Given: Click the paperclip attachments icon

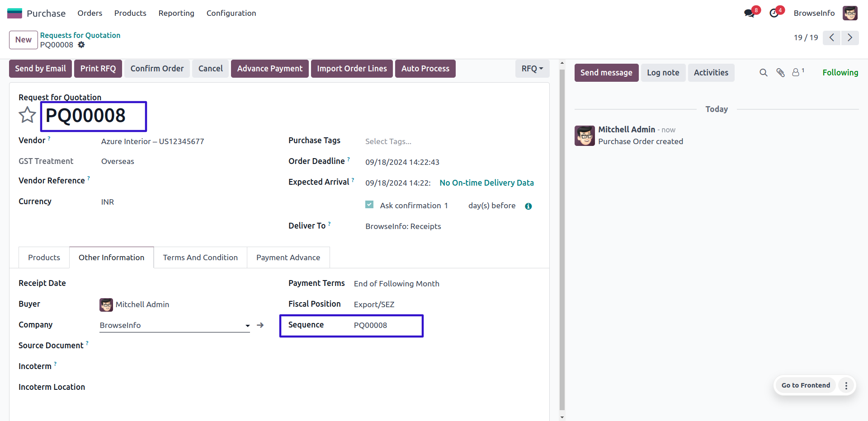Looking at the screenshot, I should [x=780, y=73].
